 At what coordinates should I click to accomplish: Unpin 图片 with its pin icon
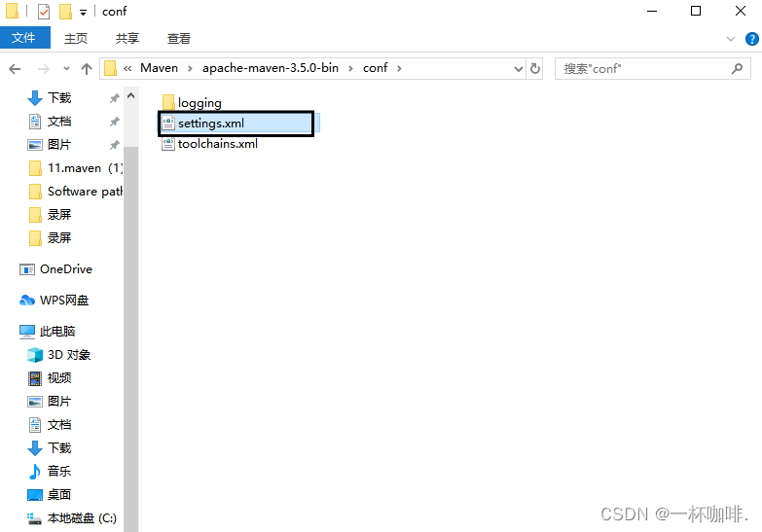point(114,145)
